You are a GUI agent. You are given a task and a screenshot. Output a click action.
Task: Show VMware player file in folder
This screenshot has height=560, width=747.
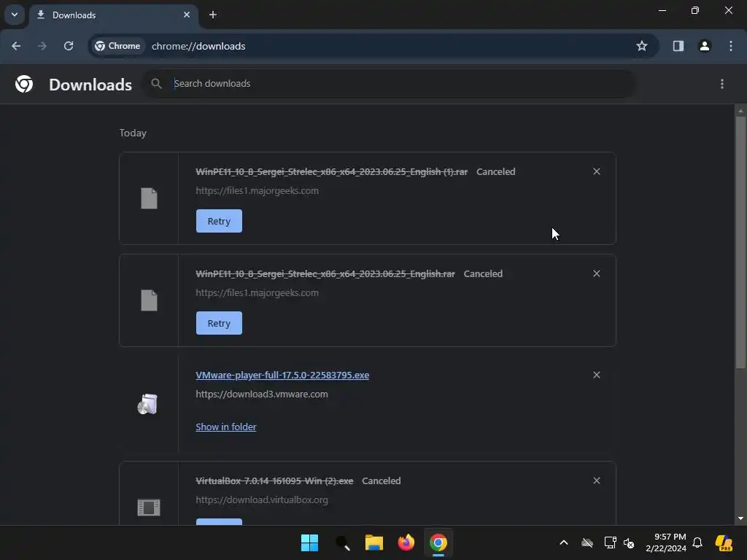pyautogui.click(x=226, y=427)
